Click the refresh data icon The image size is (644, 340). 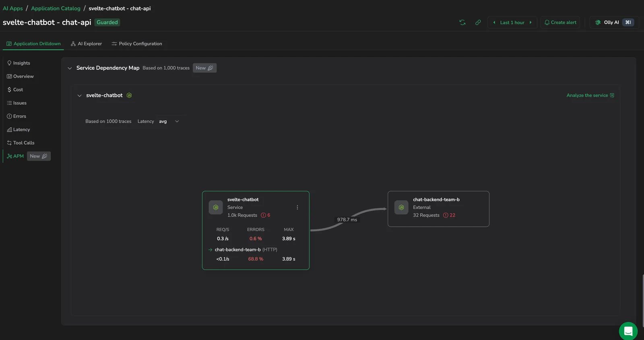pyautogui.click(x=462, y=23)
